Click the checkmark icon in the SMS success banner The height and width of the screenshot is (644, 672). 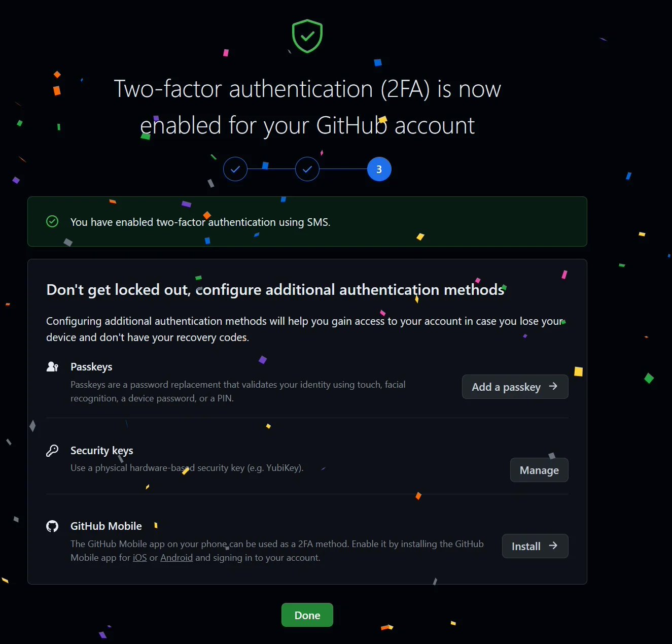(52, 222)
